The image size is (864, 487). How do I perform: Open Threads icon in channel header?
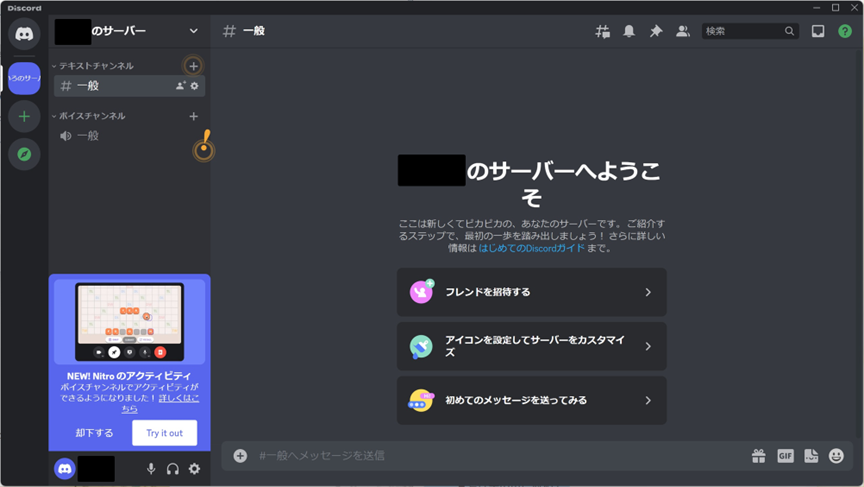point(602,31)
